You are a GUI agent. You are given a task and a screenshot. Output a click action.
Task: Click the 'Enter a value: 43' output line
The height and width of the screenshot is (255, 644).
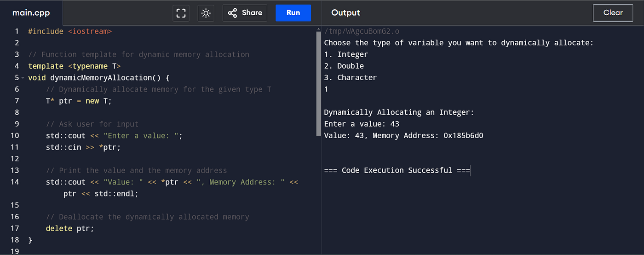(x=362, y=124)
